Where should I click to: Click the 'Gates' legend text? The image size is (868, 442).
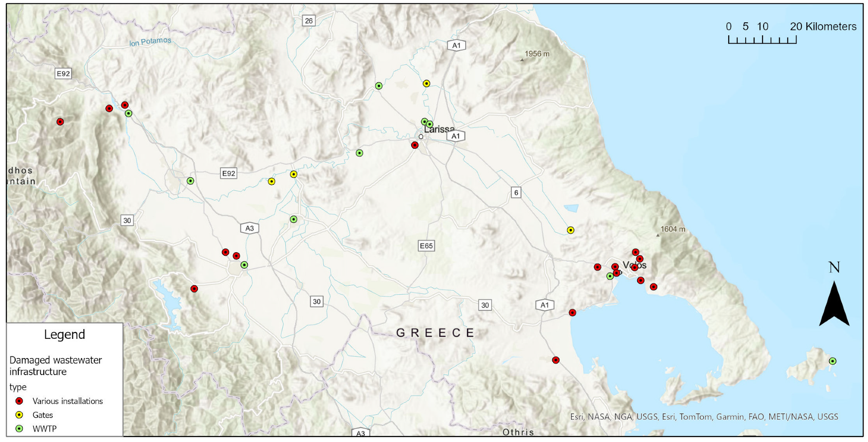(x=43, y=415)
